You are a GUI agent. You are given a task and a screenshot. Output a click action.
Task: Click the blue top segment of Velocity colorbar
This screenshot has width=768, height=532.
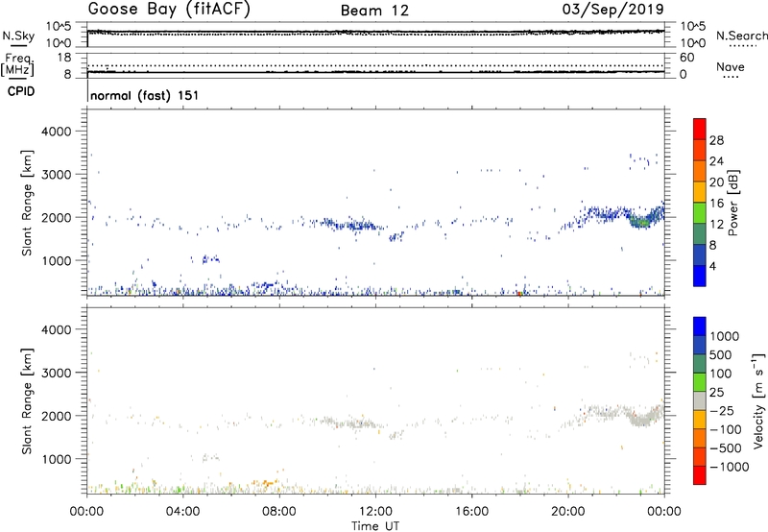700,326
